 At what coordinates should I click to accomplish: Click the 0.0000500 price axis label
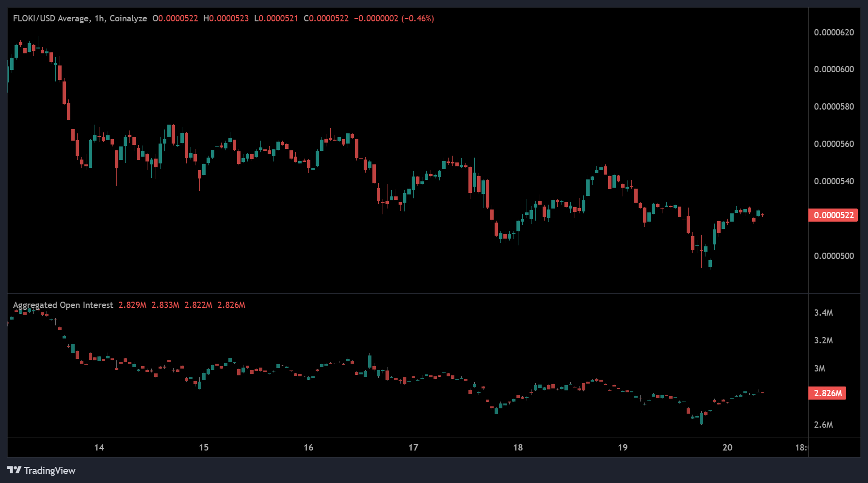834,256
